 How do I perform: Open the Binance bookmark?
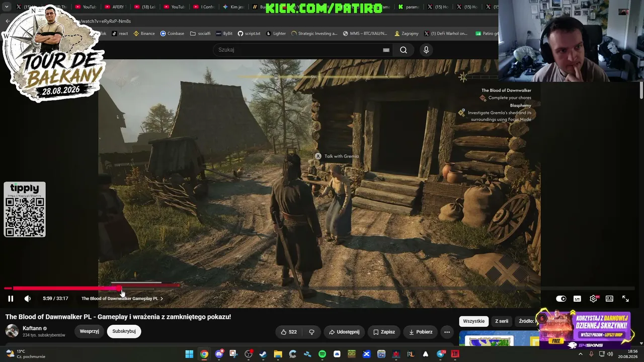pos(144,34)
